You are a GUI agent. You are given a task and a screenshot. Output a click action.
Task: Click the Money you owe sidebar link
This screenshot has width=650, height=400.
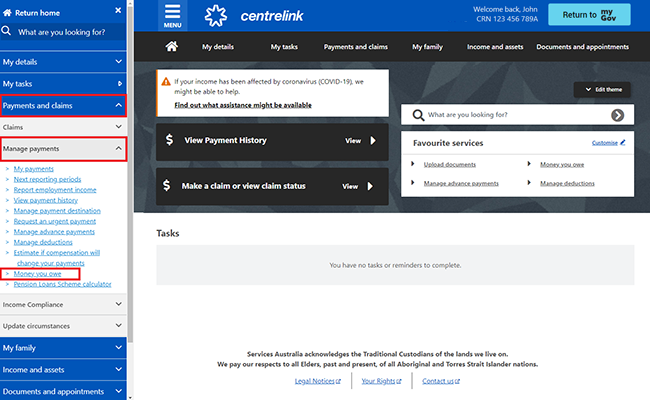[x=37, y=274]
